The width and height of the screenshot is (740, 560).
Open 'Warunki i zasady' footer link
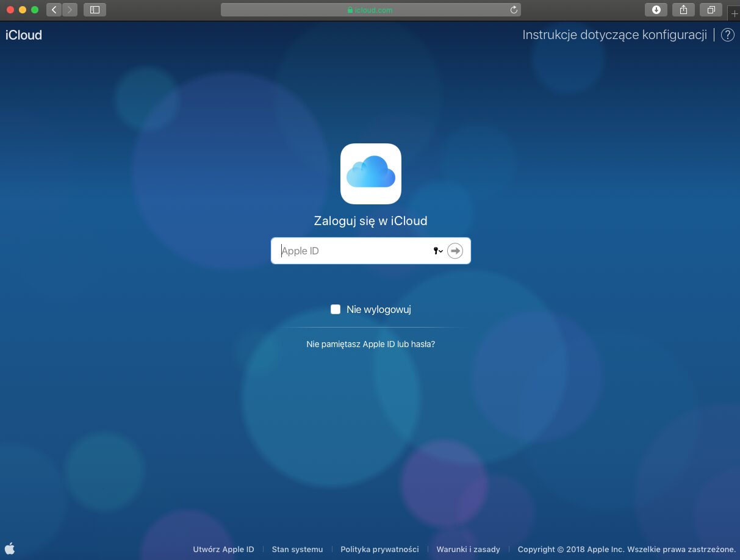coord(468,549)
